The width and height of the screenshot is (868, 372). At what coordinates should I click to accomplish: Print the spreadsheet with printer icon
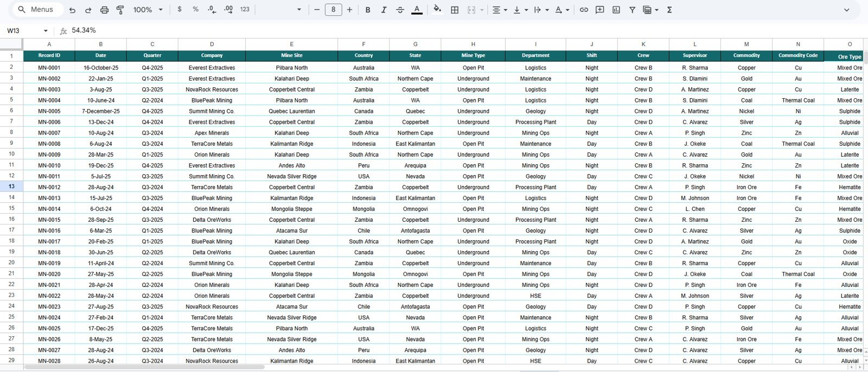point(105,10)
